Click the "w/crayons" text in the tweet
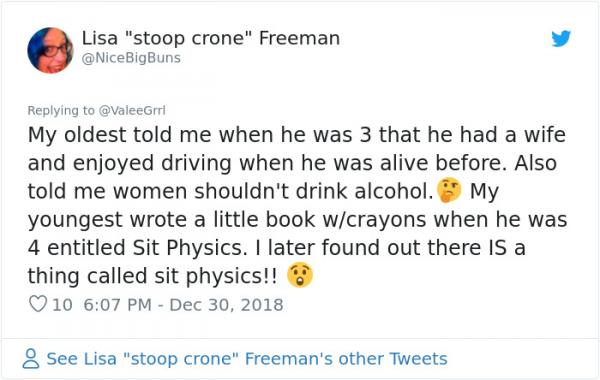The image size is (600, 380). click(374, 219)
